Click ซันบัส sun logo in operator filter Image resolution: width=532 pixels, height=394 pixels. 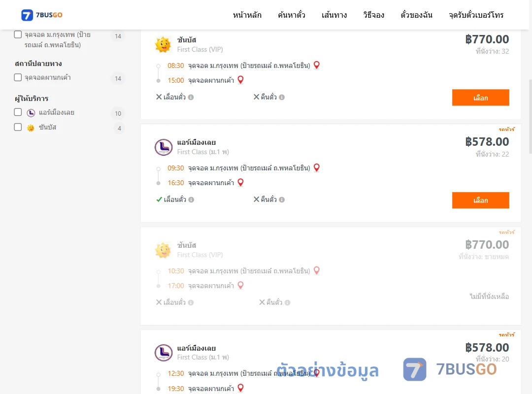31,128
